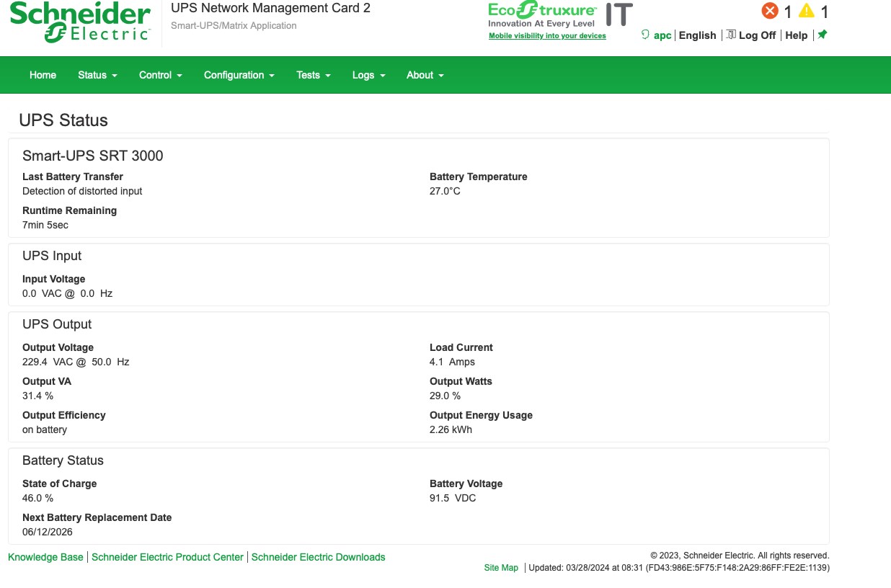Click the Output Energy Usage label
Screen dimensions: 891x588
pos(481,415)
